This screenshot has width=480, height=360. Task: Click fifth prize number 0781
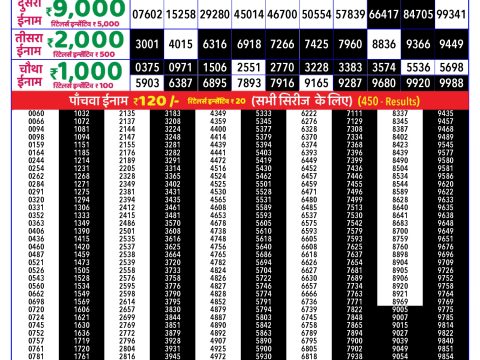click(36, 356)
